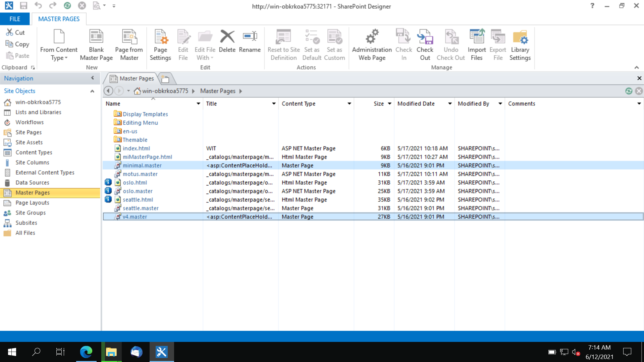Image resolution: width=644 pixels, height=362 pixels.
Task: Click the green refresh icon in title bar
Action: pyautogui.click(x=67, y=6)
